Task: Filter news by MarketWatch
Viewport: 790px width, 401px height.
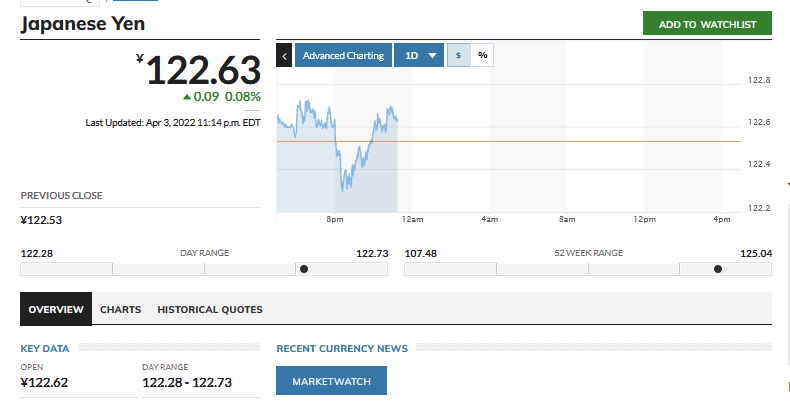Action: pyautogui.click(x=332, y=381)
